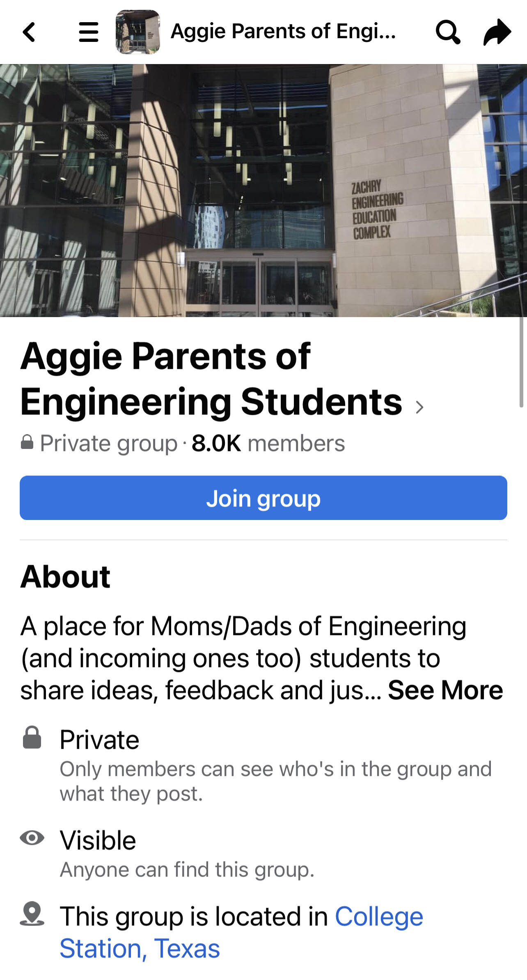Screen dimensions: 527x980
Task: Tap the header title Aggie Parents of Engi...
Action: 283,32
